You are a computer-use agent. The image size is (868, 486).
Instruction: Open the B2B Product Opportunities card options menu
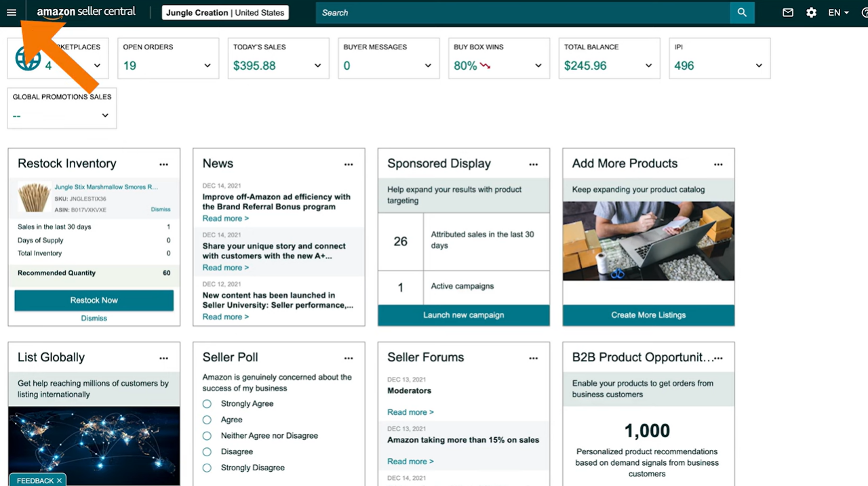click(x=719, y=358)
